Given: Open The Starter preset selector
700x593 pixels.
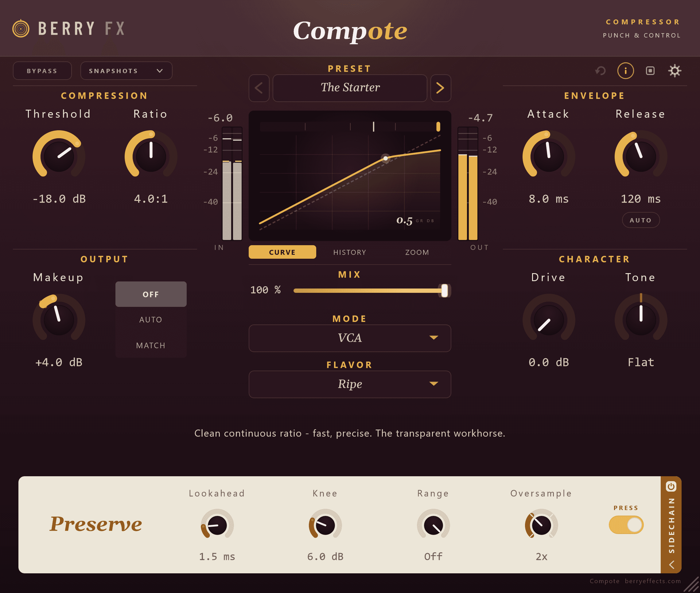Looking at the screenshot, I should point(350,88).
